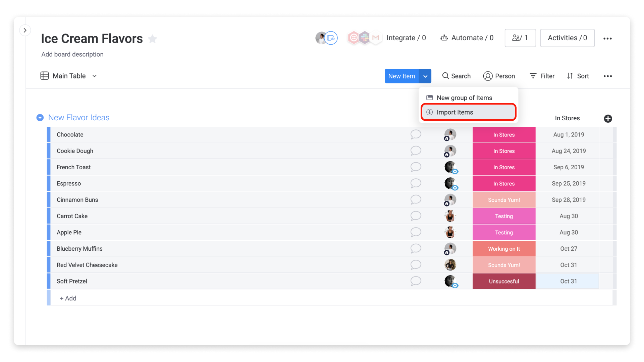Image resolution: width=644 pixels, height=362 pixels.
Task: Toggle the New Item dropdown arrow
Action: tap(425, 76)
